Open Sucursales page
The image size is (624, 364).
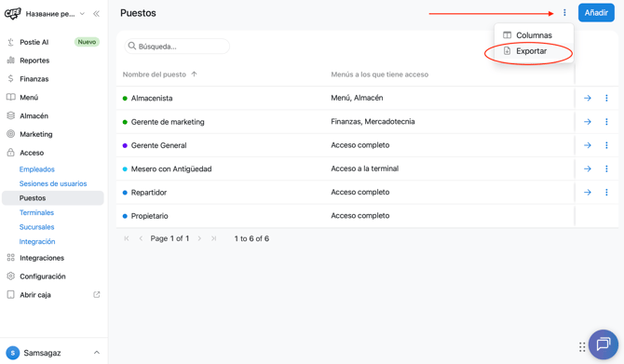[x=36, y=227]
